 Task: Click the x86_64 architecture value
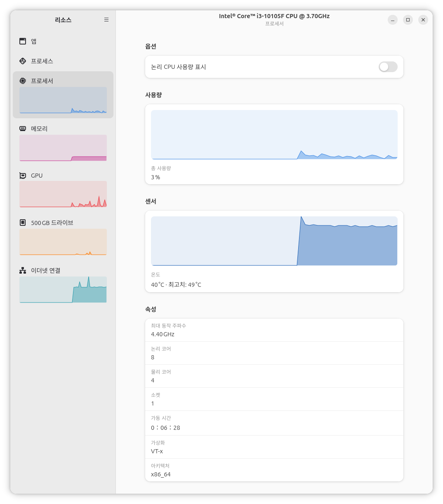161,474
